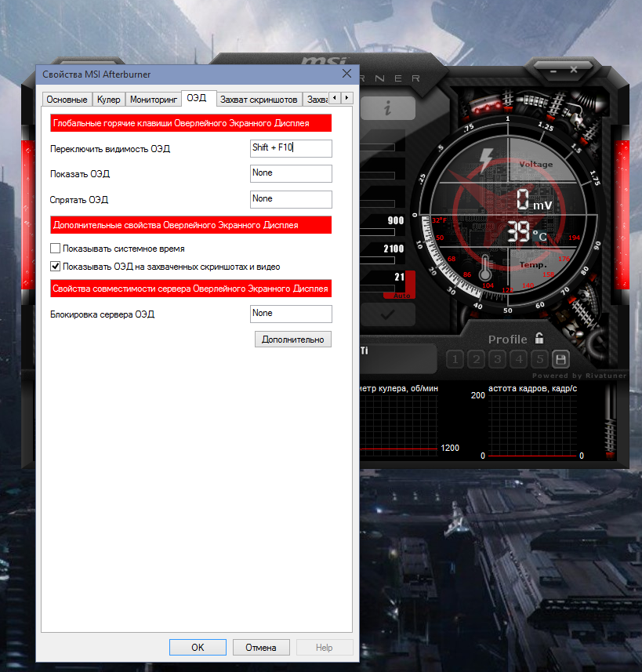Click the Спрятать ОЭД hotkey field

pos(291,199)
